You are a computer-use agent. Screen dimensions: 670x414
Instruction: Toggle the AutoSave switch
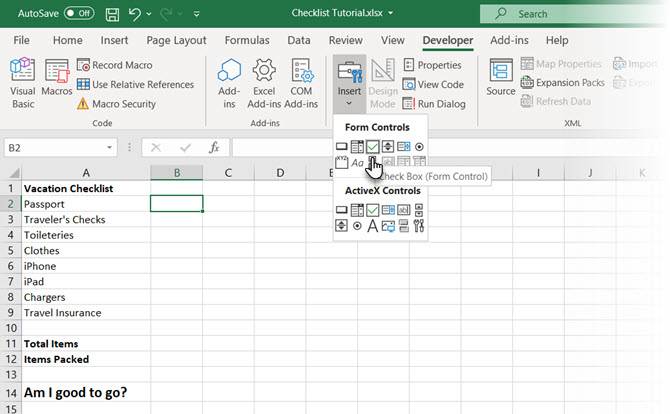click(x=78, y=14)
